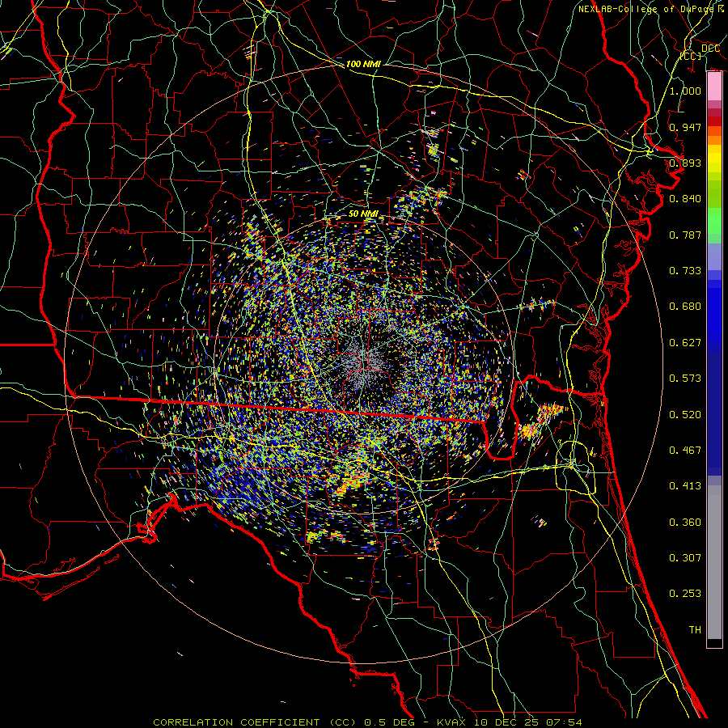Click the "0.5 DEG" elevation angle text
This screenshot has width=728, height=728.
point(389,722)
